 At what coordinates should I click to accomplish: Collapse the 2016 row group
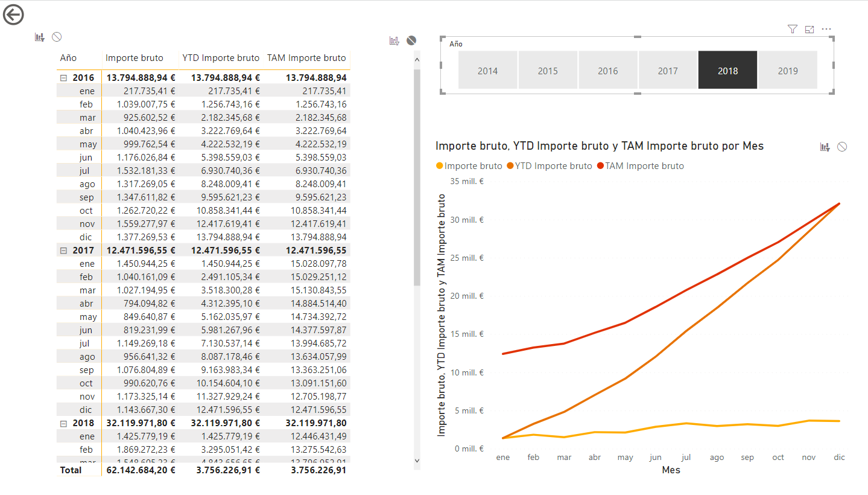point(63,77)
